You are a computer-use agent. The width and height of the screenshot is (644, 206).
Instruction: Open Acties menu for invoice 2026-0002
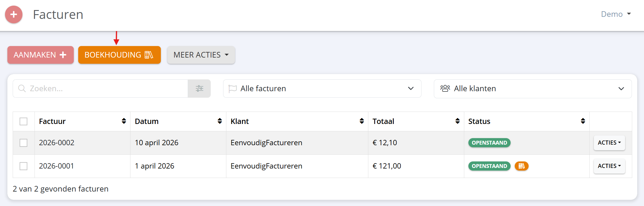click(x=609, y=143)
